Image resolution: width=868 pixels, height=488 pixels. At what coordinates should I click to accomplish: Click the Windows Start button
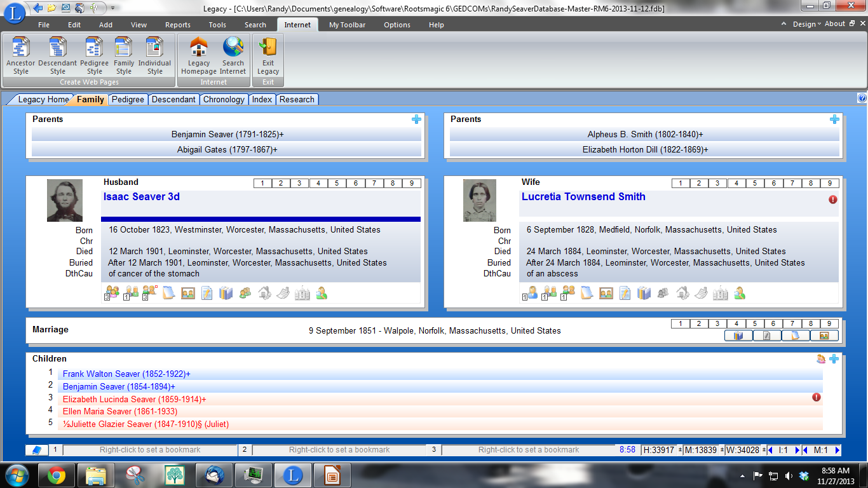pos(17,475)
